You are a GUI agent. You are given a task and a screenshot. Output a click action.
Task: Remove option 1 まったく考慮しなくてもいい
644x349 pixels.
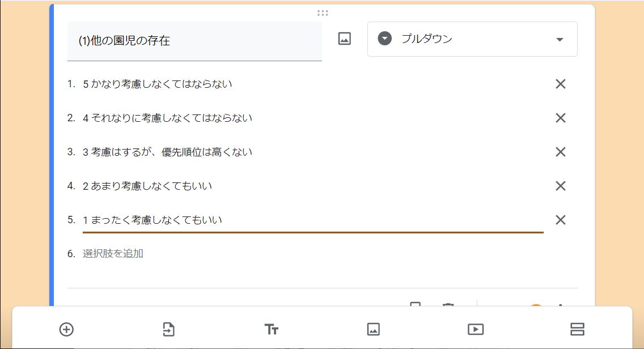click(560, 220)
